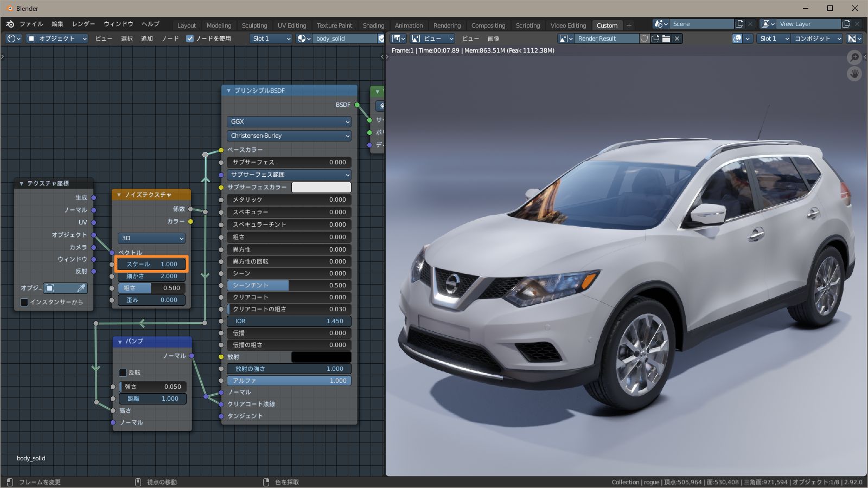Switch to the Layout workspace tab
Screen dimensions: 868x488
point(187,25)
